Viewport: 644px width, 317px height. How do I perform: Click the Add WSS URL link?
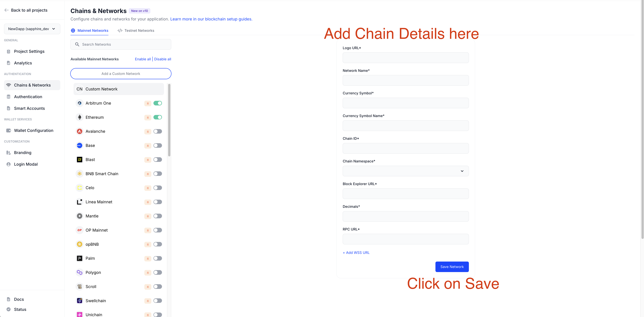tap(356, 252)
